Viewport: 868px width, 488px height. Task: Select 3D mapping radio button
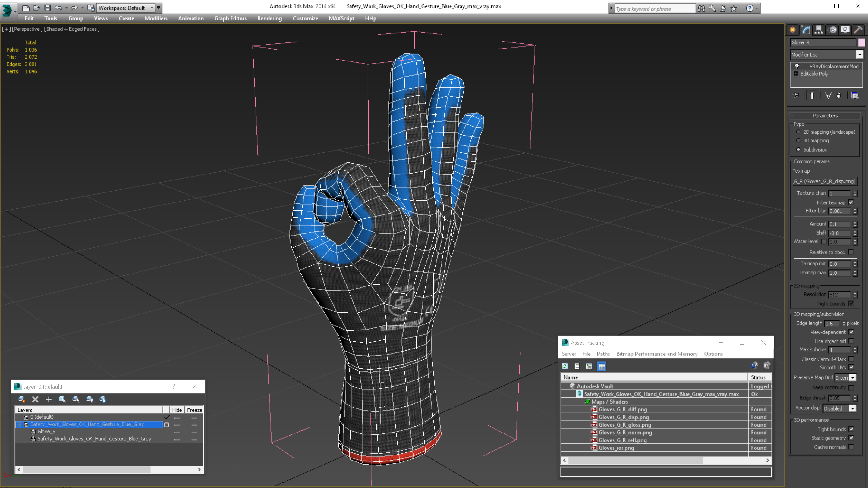point(798,140)
